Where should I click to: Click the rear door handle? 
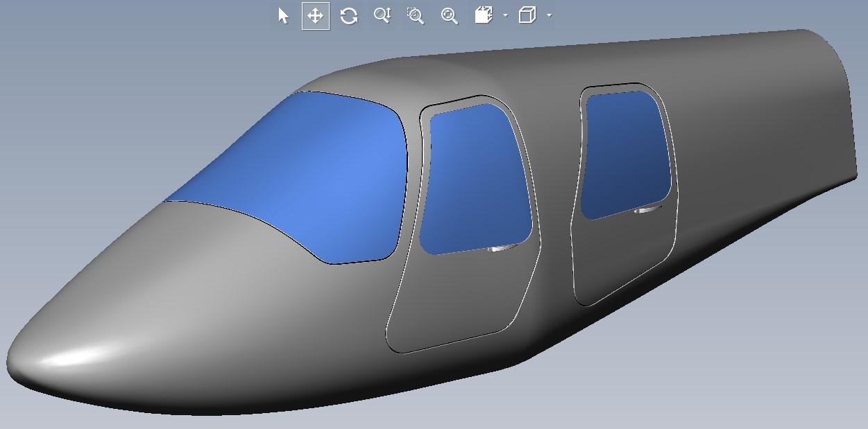647,209
